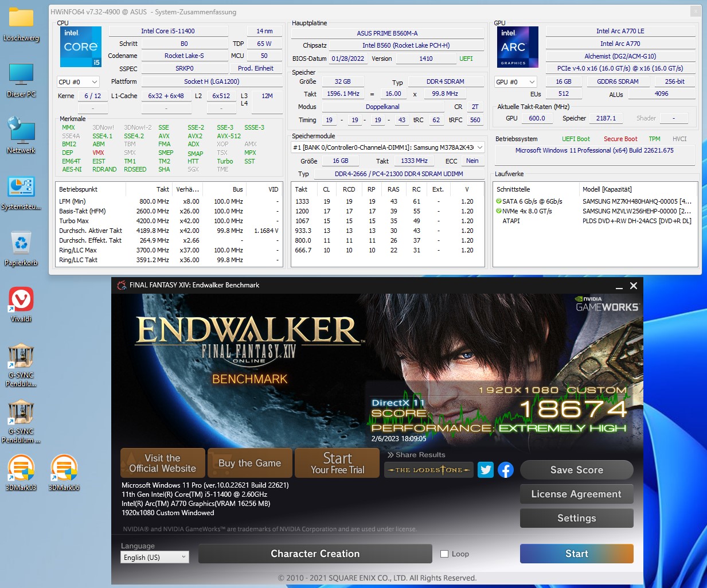Click the Secure Boot label
Image resolution: width=707 pixels, height=588 pixels.
click(x=620, y=139)
